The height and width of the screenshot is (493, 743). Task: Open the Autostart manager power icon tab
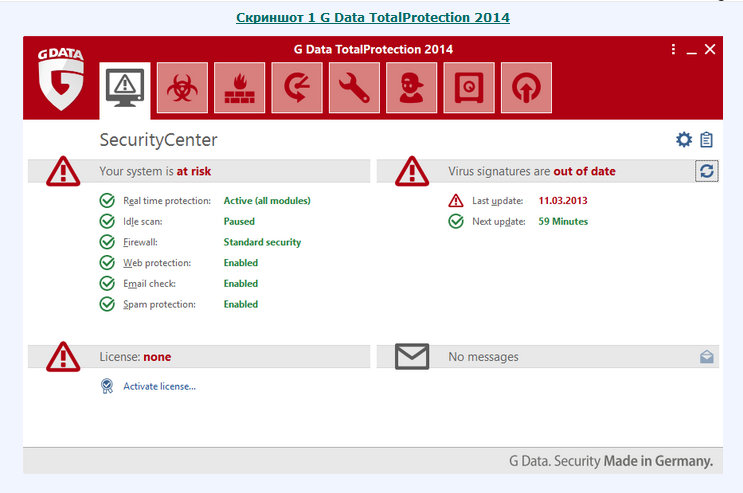tap(526, 88)
